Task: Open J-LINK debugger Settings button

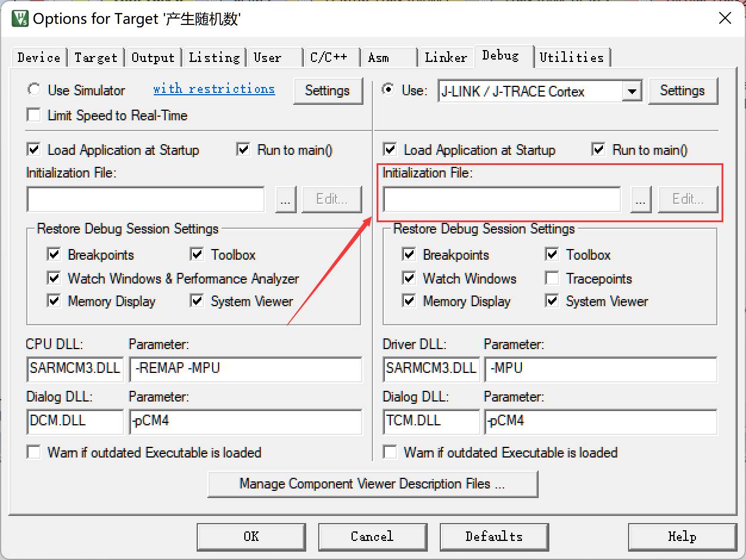Action: (682, 91)
